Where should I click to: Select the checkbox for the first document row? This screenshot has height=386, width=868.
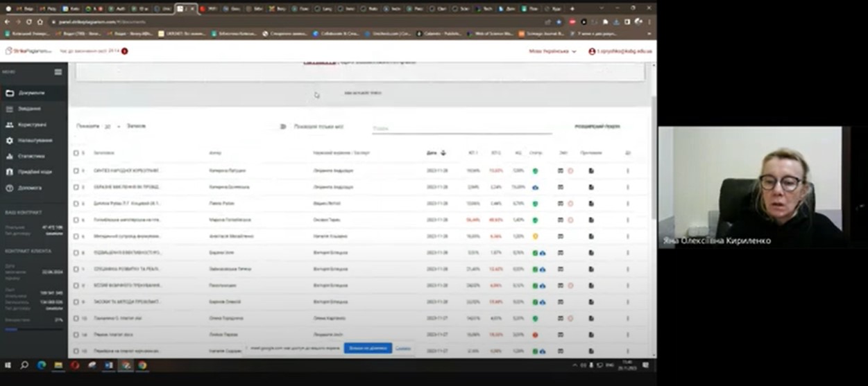[76, 170]
